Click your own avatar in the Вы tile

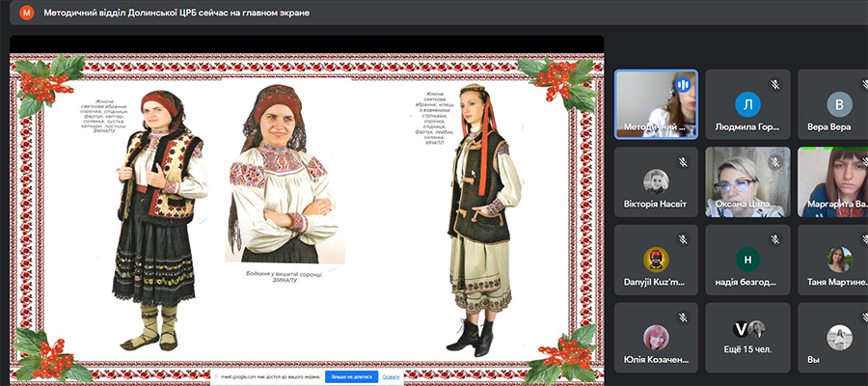[x=840, y=337]
